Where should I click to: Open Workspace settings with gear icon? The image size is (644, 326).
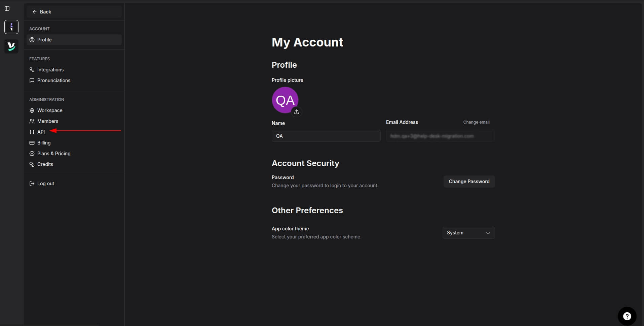pyautogui.click(x=49, y=110)
